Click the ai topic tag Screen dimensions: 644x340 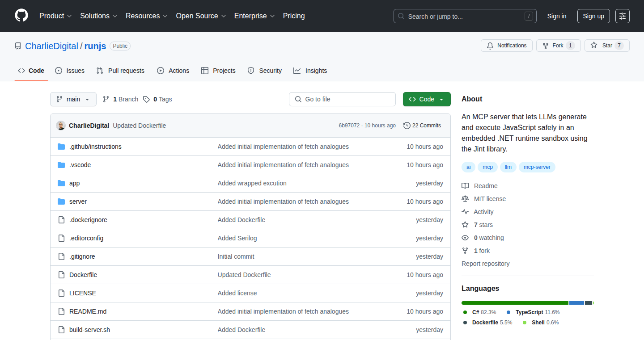[469, 167]
